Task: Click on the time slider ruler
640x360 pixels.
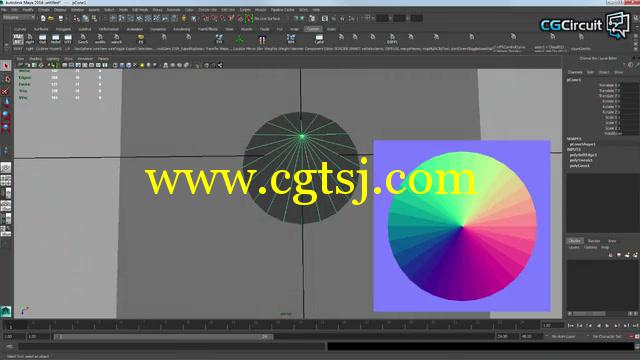Action: click(271, 325)
